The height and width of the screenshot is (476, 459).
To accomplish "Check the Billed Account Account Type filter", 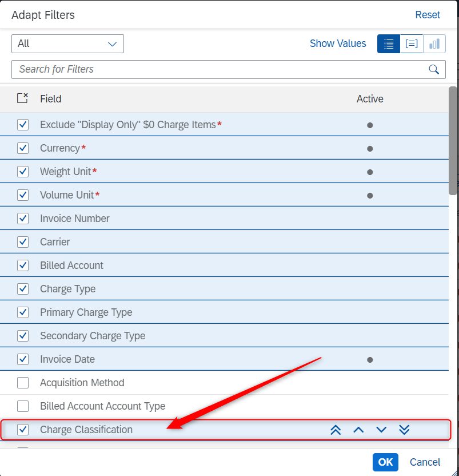I will pyautogui.click(x=23, y=406).
